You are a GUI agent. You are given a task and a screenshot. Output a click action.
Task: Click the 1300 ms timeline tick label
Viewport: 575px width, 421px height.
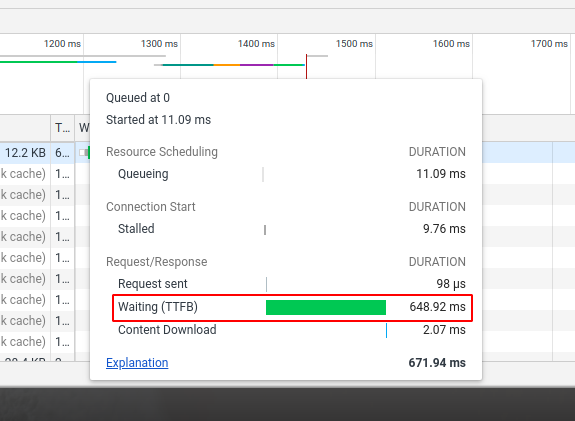159,44
